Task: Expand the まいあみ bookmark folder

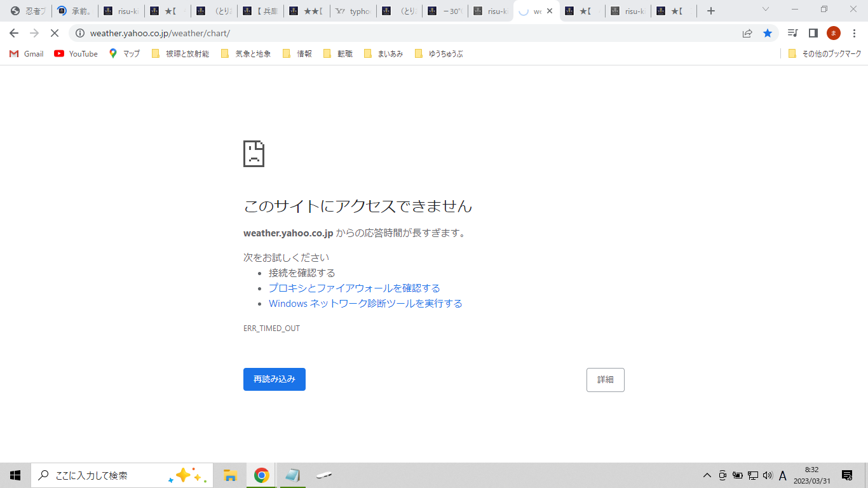Action: click(384, 54)
